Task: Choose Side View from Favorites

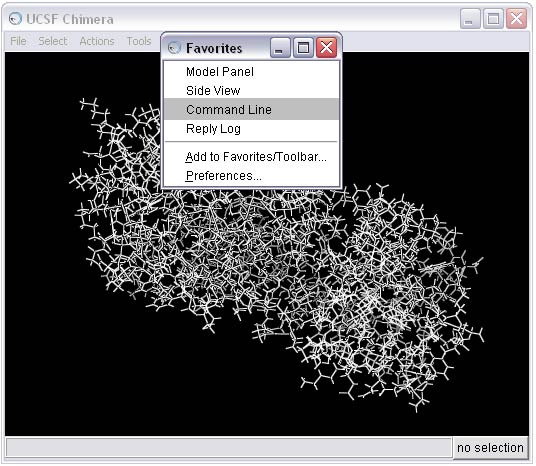Action: [x=252, y=91]
